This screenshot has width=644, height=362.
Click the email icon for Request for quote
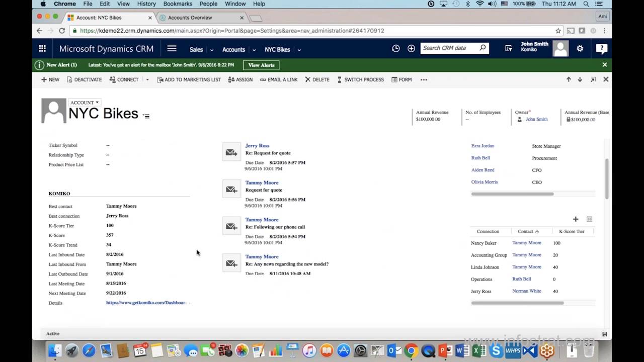click(232, 189)
